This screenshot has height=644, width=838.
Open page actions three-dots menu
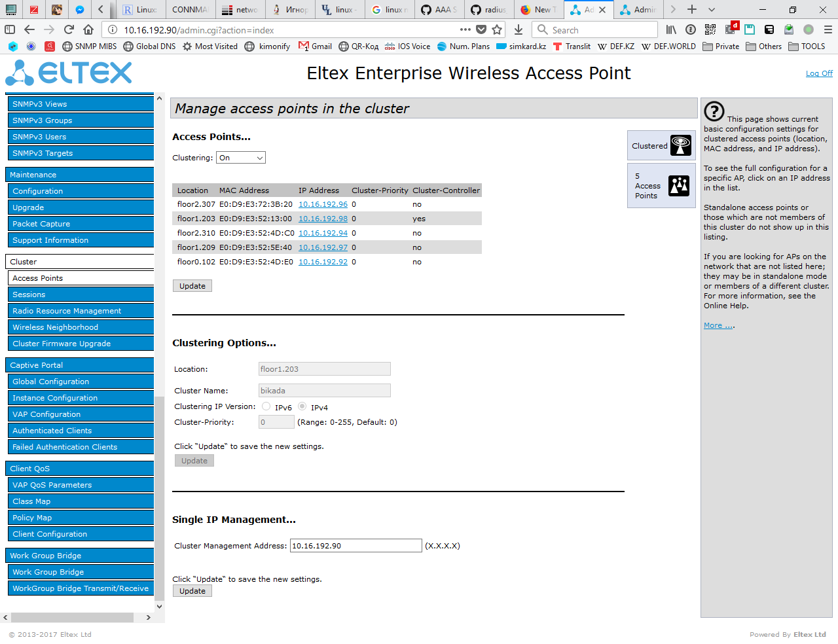point(465,29)
